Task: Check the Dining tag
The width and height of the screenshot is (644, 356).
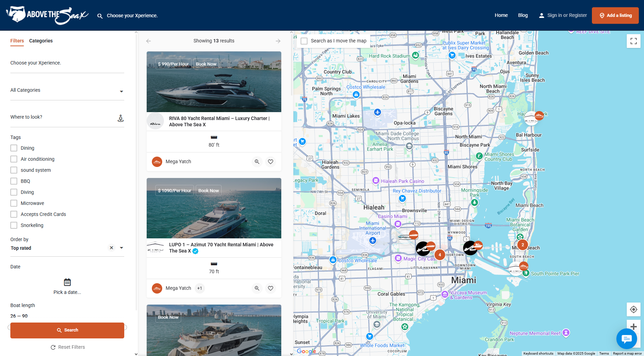Action: [x=14, y=148]
